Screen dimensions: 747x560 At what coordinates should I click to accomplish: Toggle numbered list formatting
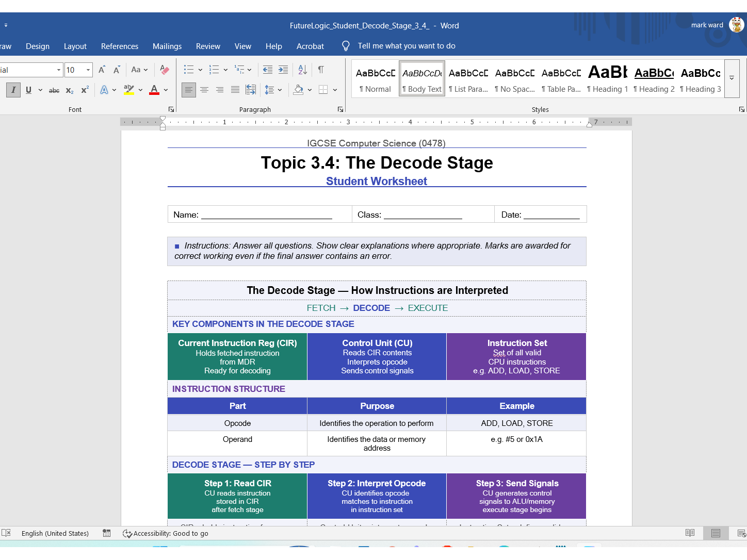click(x=214, y=70)
